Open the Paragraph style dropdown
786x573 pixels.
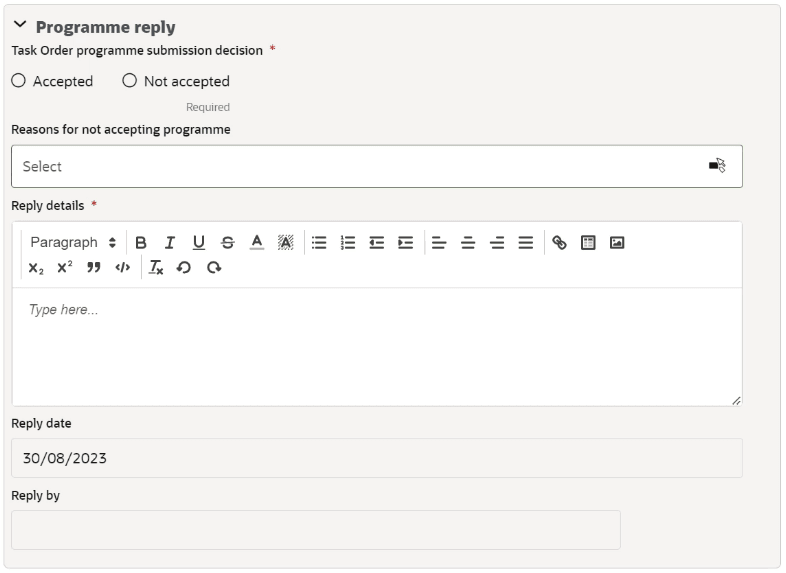click(x=73, y=243)
